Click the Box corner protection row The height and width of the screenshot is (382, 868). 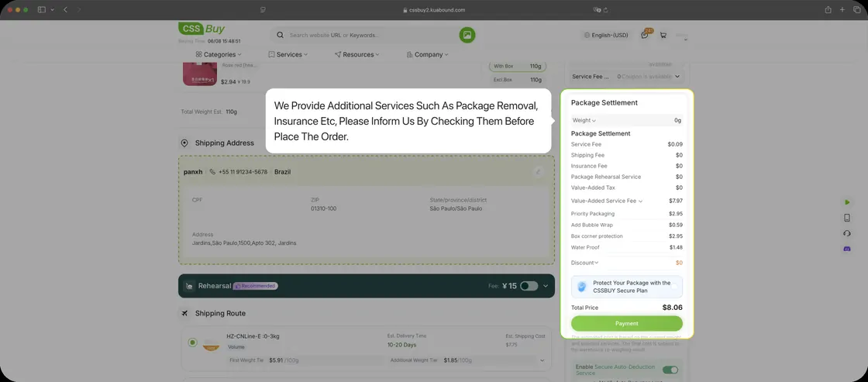pyautogui.click(x=627, y=236)
